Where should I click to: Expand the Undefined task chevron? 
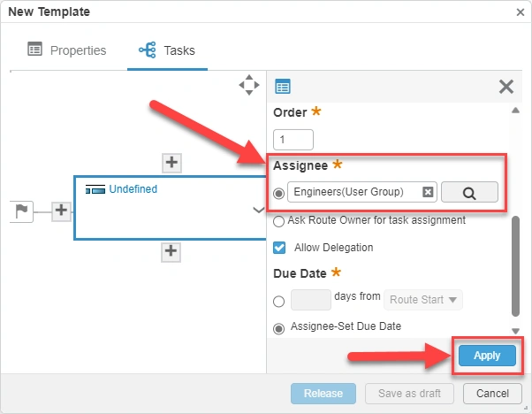coord(258,210)
